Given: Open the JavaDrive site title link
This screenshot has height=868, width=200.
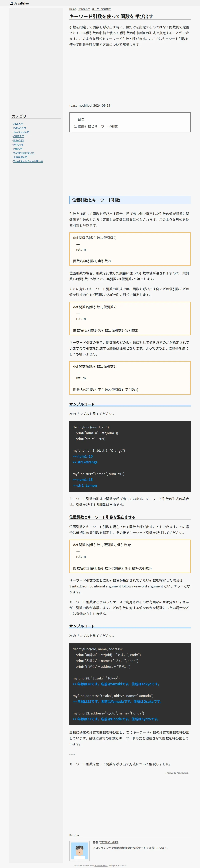Looking at the screenshot, I should pyautogui.click(x=21, y=3).
